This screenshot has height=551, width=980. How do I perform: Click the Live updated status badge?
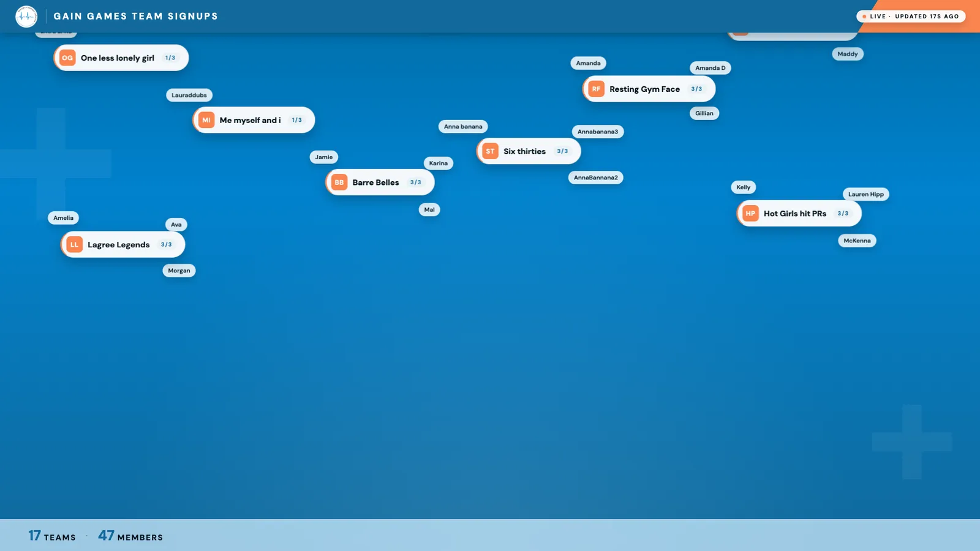point(911,17)
